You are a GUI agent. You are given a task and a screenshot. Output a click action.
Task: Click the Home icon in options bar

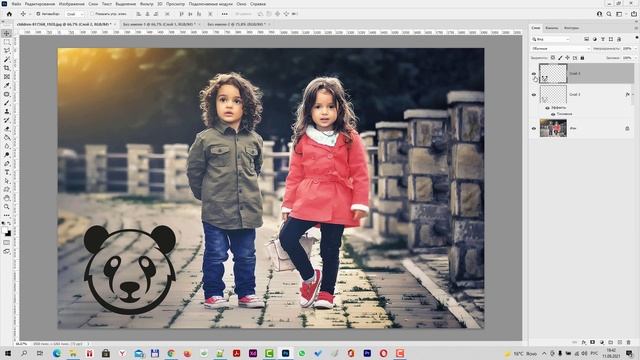pyautogui.click(x=9, y=14)
